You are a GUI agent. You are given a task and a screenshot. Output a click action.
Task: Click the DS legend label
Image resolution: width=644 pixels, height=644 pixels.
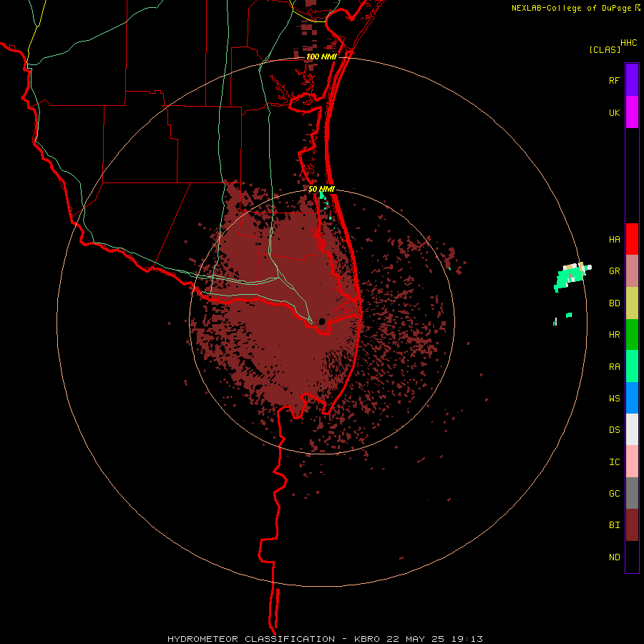614,429
